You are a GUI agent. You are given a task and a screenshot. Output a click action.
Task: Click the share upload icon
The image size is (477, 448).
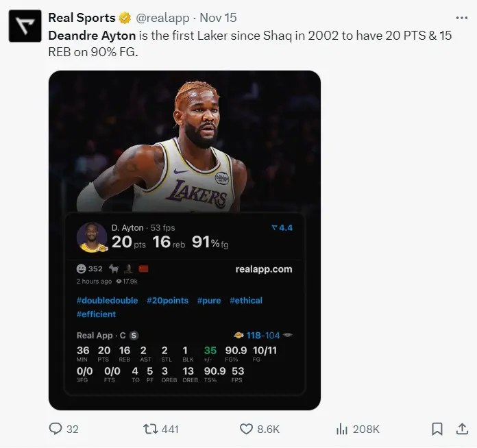pos(461,429)
